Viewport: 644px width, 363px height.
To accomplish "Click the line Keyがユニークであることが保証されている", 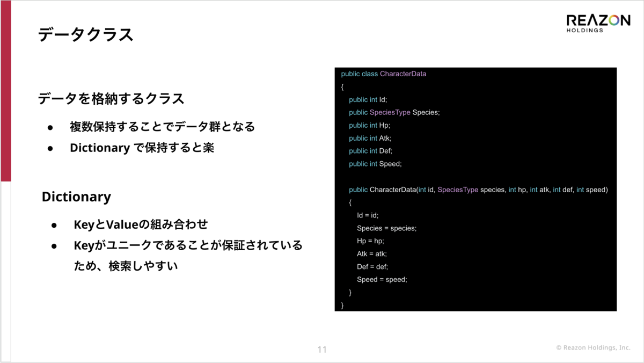I will [x=188, y=245].
